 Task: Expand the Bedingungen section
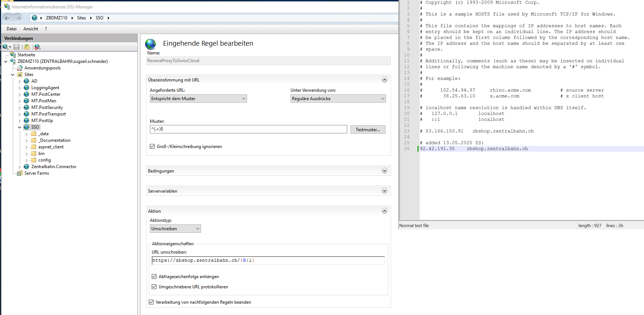pyautogui.click(x=384, y=171)
